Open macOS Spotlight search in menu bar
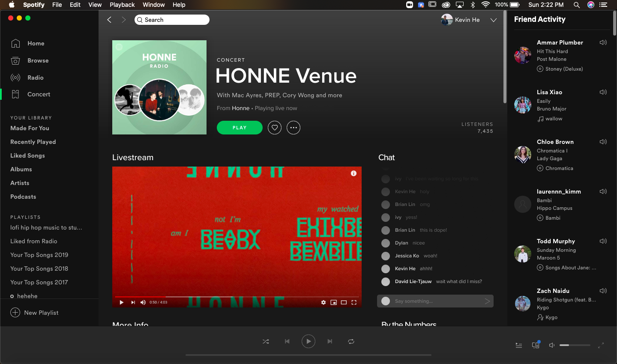Screen dimensions: 617x364 (x=577, y=5)
